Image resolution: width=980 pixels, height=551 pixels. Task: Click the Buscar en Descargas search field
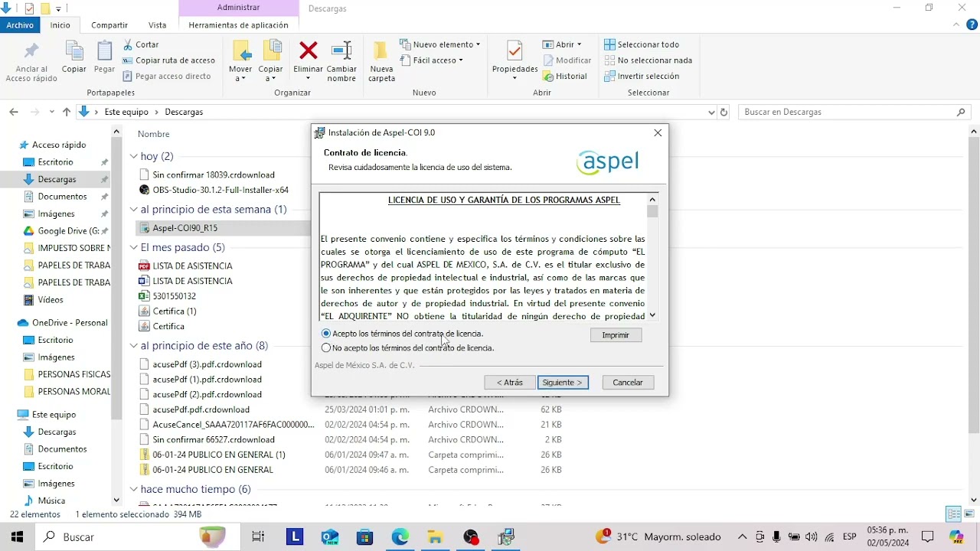[x=856, y=112]
